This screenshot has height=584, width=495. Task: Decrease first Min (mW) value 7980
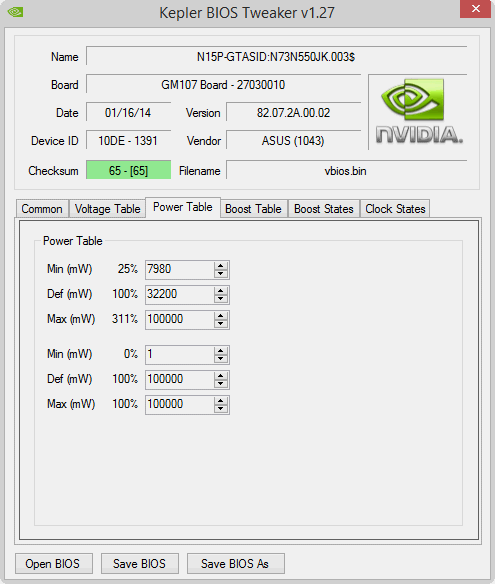pos(221,273)
